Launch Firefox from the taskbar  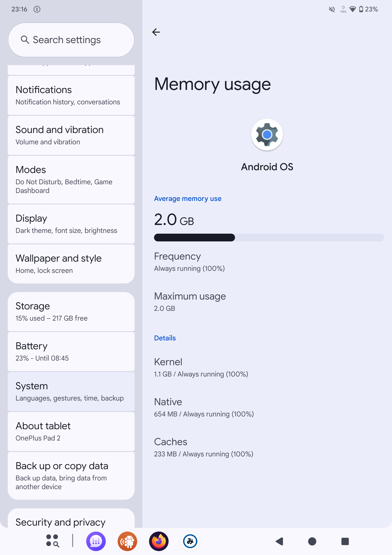(159, 541)
